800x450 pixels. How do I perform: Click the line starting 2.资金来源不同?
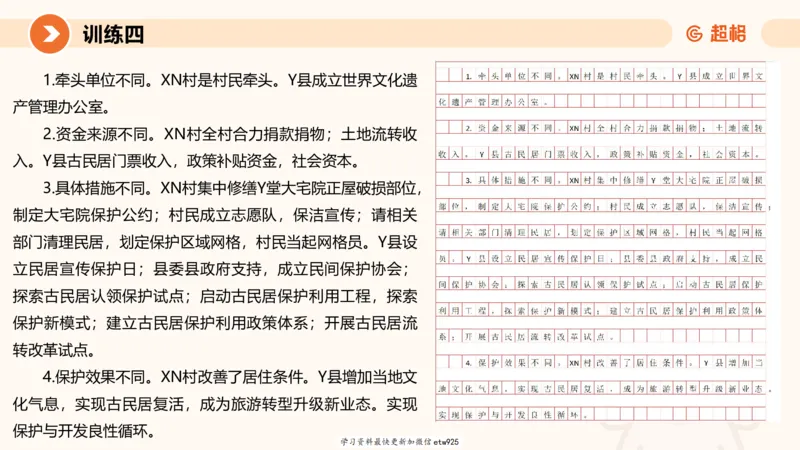230,134
